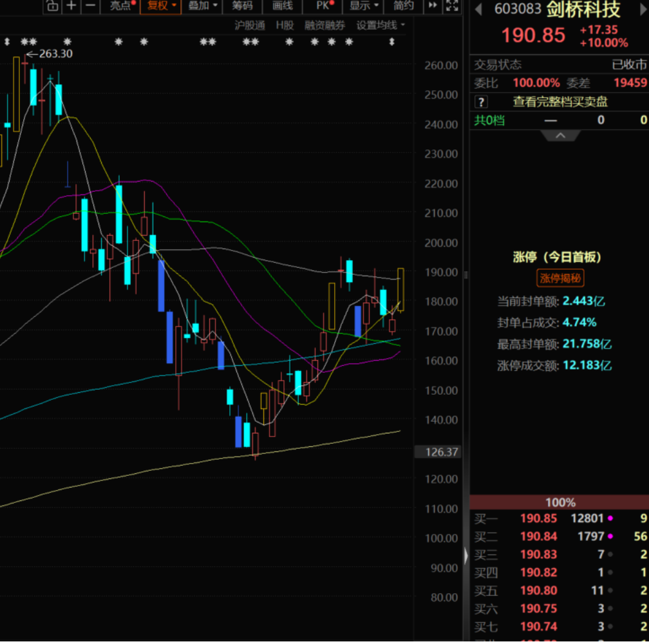Click the 沪股通 tag
Viewport: 649px width, 644px height.
click(x=250, y=26)
